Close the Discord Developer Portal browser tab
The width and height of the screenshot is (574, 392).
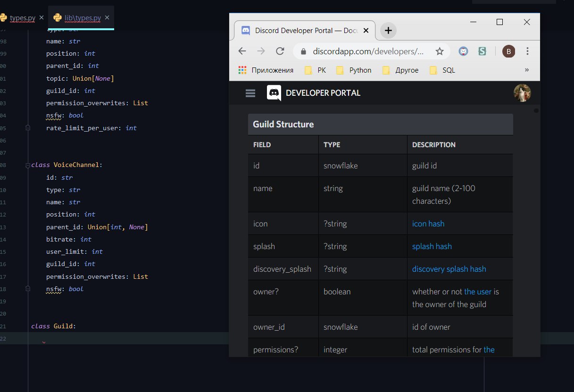[366, 30]
